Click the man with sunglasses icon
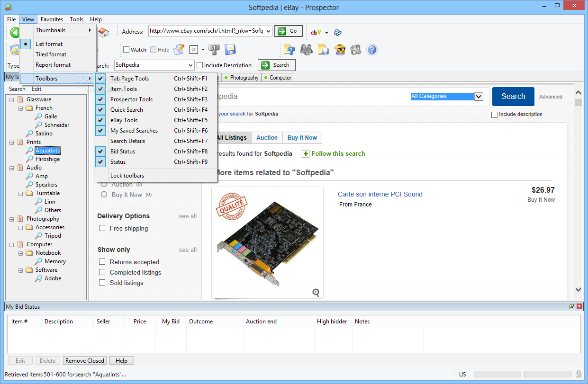 click(x=340, y=50)
